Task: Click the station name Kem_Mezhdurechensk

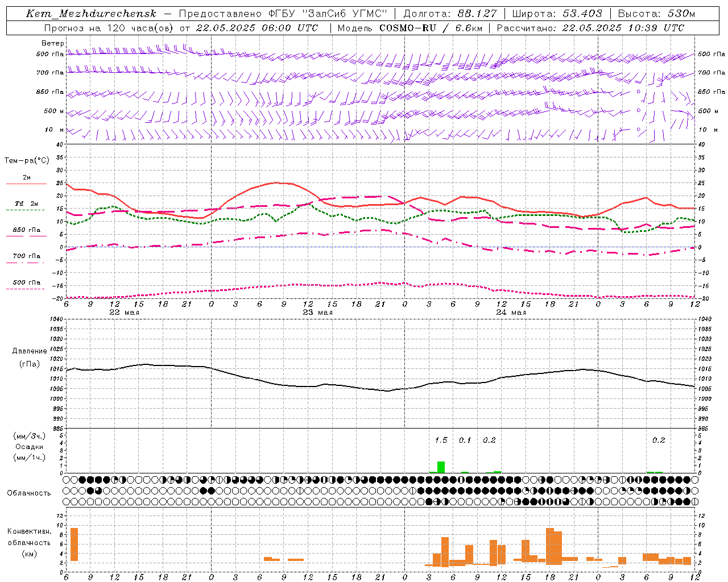Action: (x=91, y=14)
